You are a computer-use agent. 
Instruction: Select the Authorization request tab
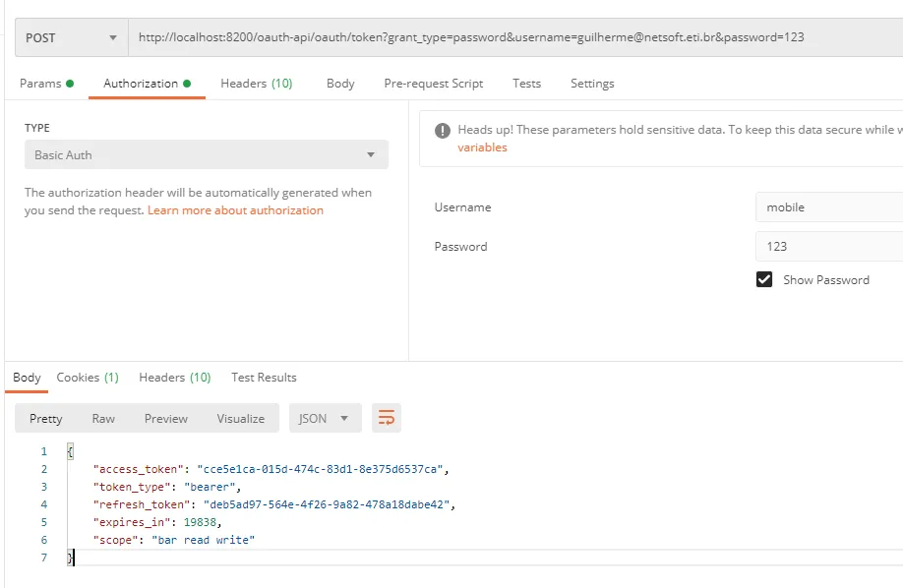[x=147, y=84]
